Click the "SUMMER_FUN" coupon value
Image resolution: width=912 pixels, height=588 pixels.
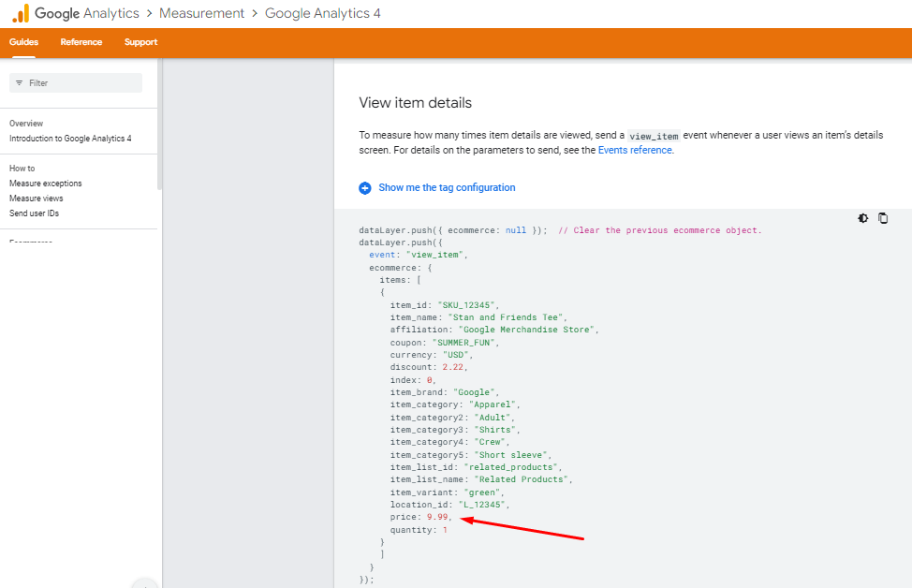(x=465, y=343)
